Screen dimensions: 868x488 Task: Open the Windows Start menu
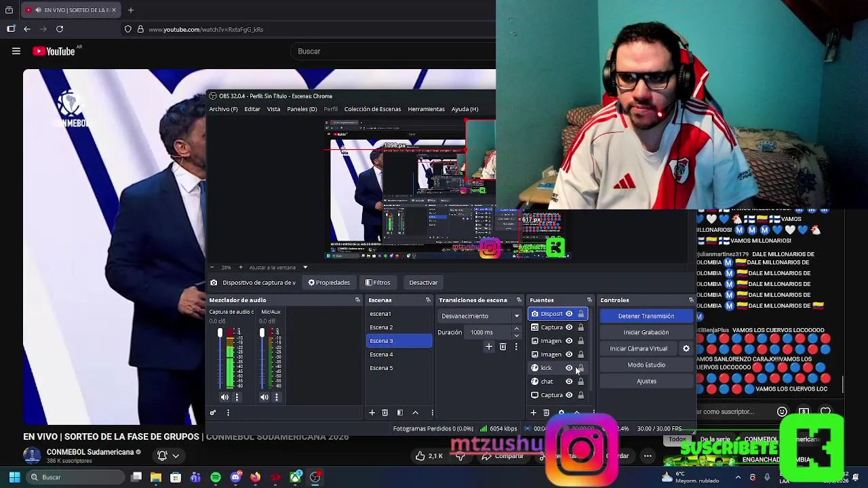(x=14, y=477)
